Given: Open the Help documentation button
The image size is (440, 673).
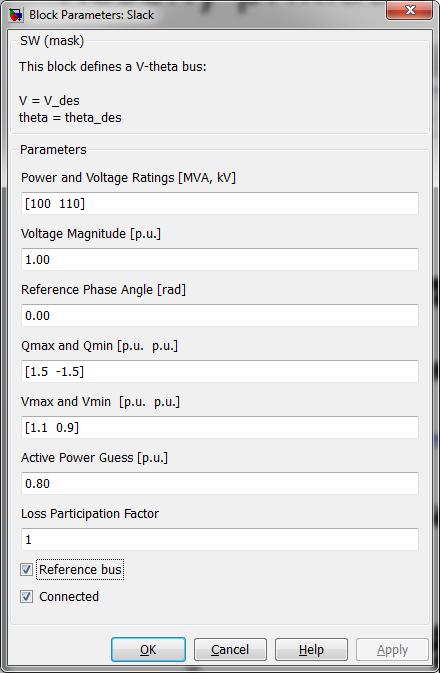Looking at the screenshot, I should pos(311,650).
